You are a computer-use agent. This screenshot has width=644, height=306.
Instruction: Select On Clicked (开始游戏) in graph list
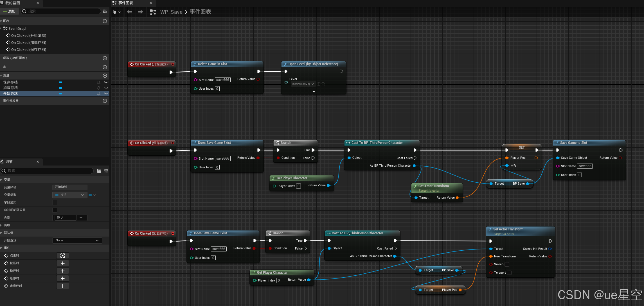(29, 35)
